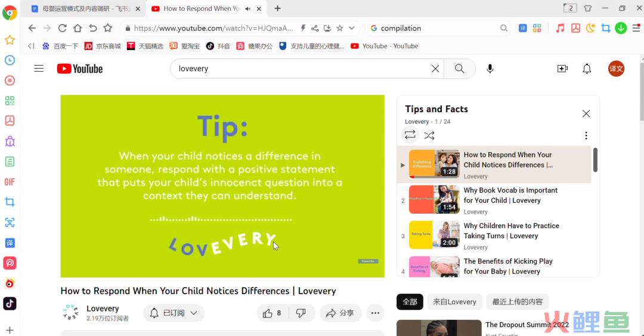Click the browser forward arrow
644x336 pixels.
point(47,28)
